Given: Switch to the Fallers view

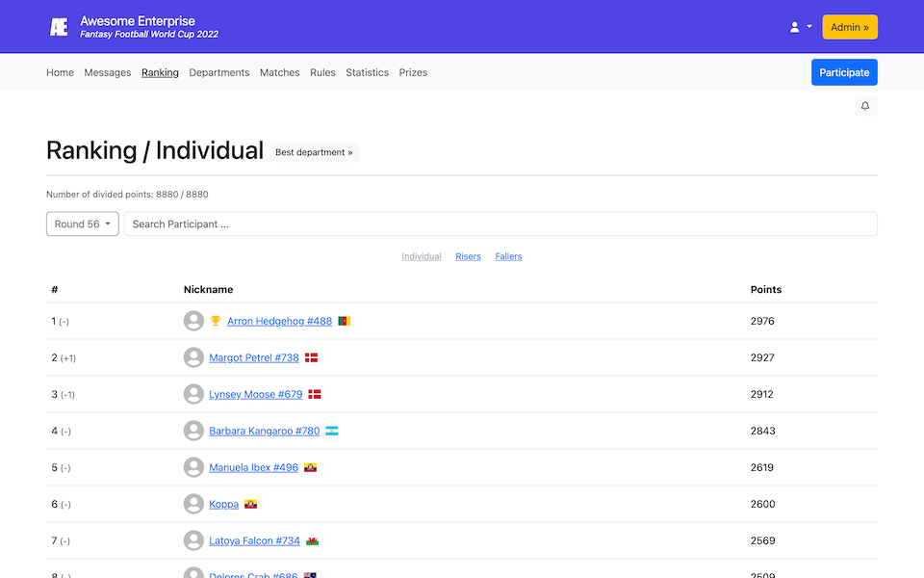Looking at the screenshot, I should (508, 255).
